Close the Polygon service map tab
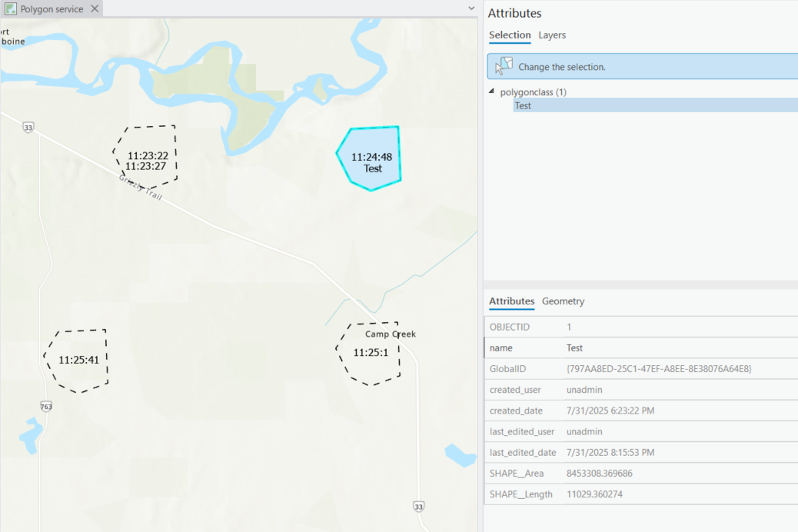Viewport: 798px width, 532px height. [x=95, y=8]
